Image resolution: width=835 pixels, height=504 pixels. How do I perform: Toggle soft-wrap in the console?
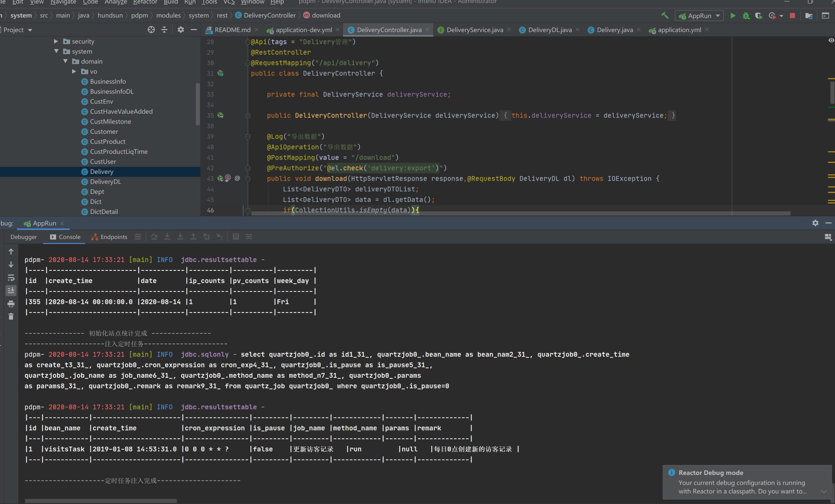point(11,278)
